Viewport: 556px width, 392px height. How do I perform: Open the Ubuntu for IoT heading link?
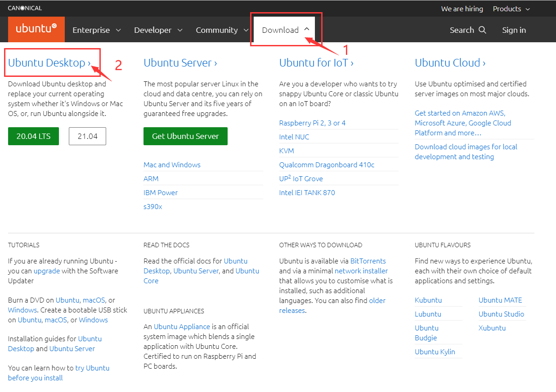(x=316, y=63)
